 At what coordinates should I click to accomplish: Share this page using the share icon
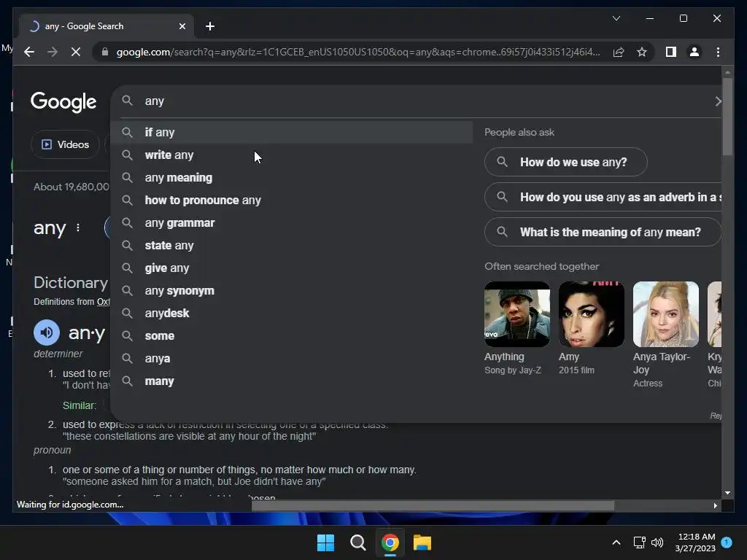coord(619,52)
